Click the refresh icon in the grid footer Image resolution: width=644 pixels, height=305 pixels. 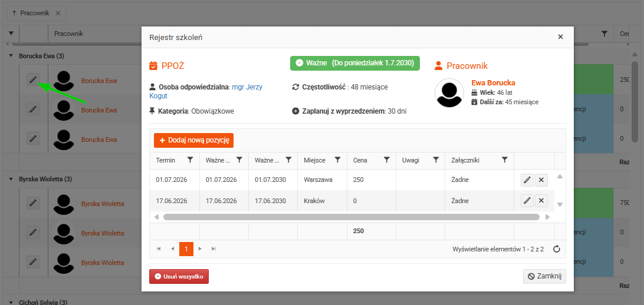pos(557,249)
